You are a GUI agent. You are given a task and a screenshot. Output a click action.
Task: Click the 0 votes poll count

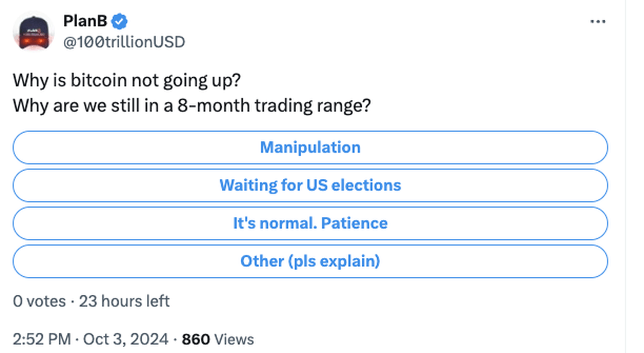pyautogui.click(x=39, y=301)
